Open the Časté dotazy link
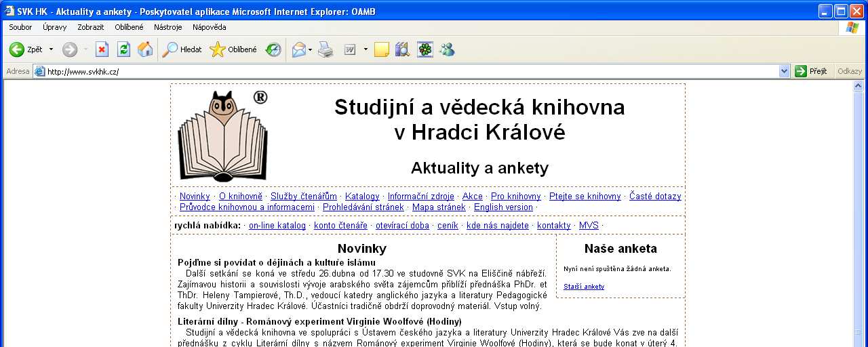 [x=655, y=197]
